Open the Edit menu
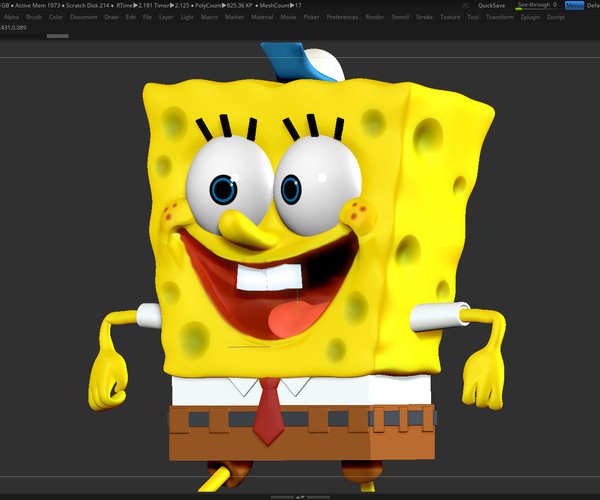Image resolution: width=600 pixels, height=500 pixels. point(131,17)
